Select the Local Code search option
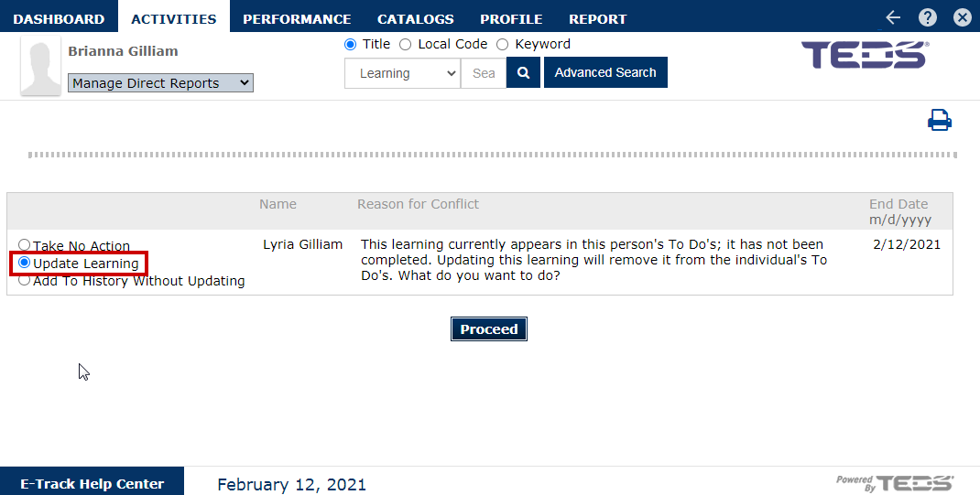Viewport: 980px width, 495px height. pos(406,44)
